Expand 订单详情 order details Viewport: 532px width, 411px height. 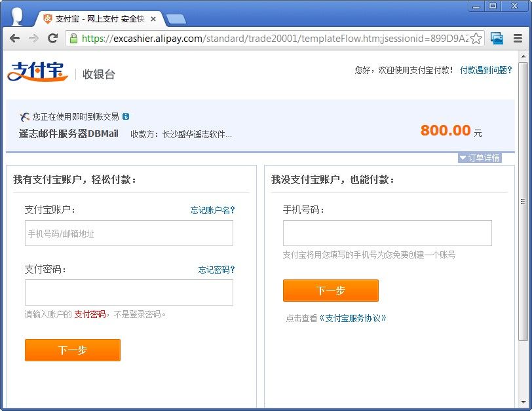coord(480,158)
